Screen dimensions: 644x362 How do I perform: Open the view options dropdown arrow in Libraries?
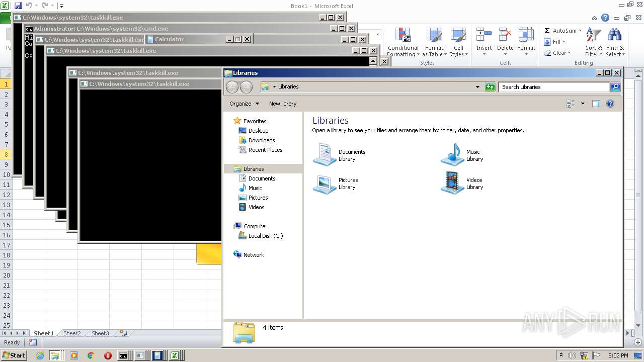pos(583,104)
